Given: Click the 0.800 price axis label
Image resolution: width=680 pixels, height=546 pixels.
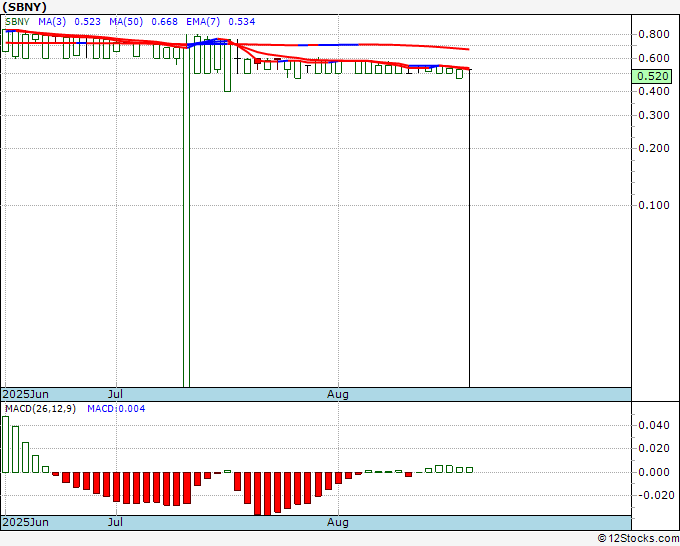Looking at the screenshot, I should (654, 34).
